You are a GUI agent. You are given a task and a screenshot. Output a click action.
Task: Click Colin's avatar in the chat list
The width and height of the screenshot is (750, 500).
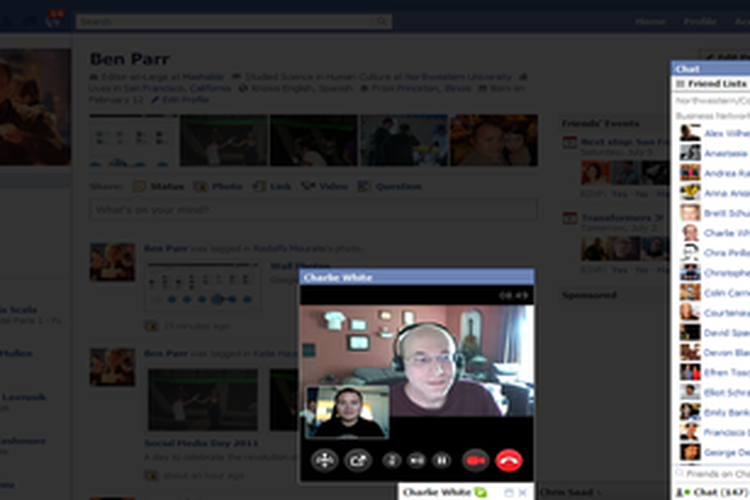(x=690, y=292)
